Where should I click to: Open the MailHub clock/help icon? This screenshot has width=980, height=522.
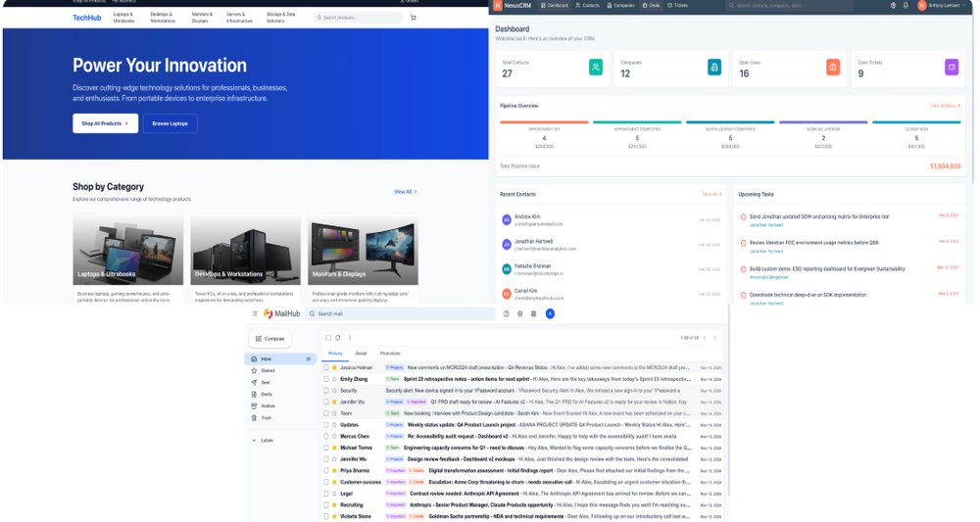click(507, 313)
